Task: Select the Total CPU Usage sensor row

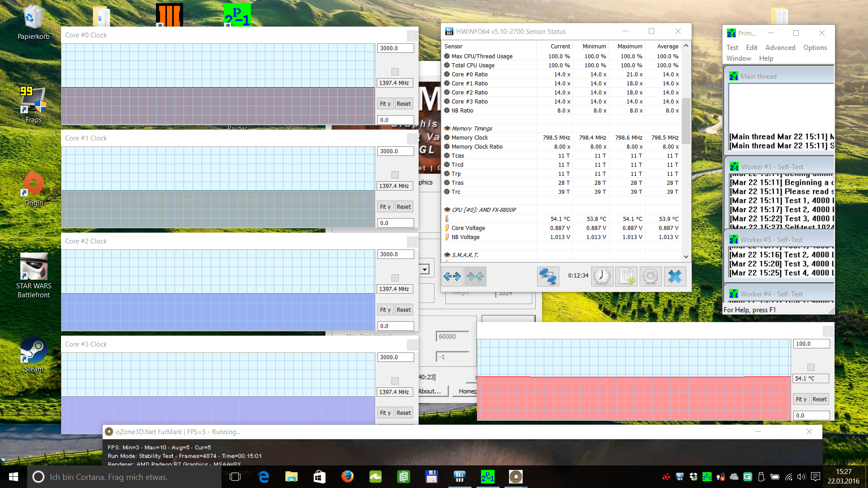Action: 561,66
